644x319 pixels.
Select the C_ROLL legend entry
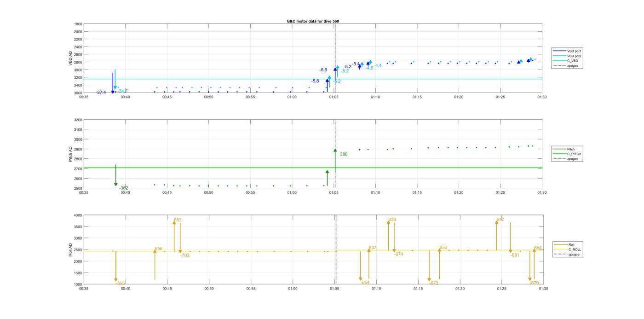[568, 249]
